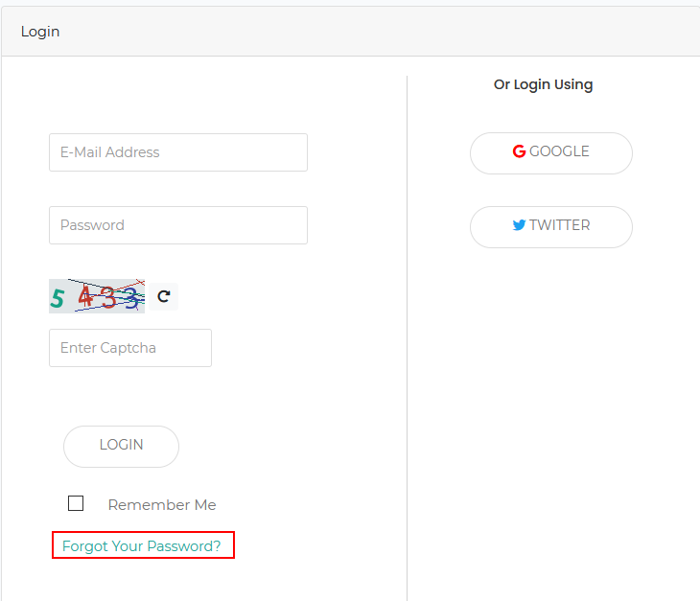Click the blue Twitter bird icon
This screenshot has height=601, width=700.
pos(519,225)
